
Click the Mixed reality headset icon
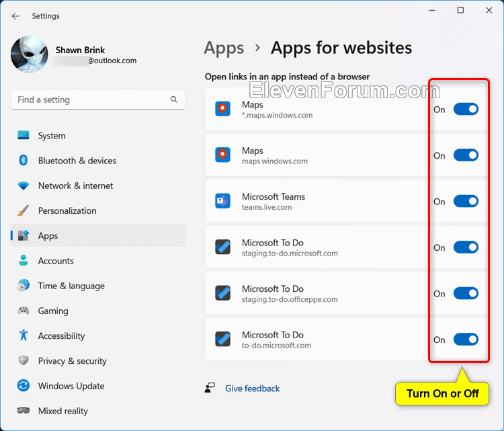pyautogui.click(x=23, y=410)
